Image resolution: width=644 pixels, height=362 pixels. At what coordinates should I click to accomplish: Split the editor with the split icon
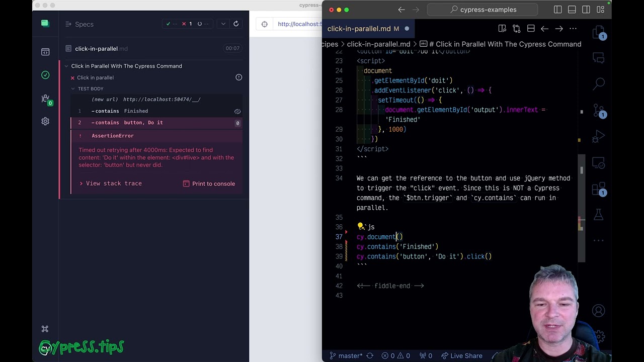(531, 29)
